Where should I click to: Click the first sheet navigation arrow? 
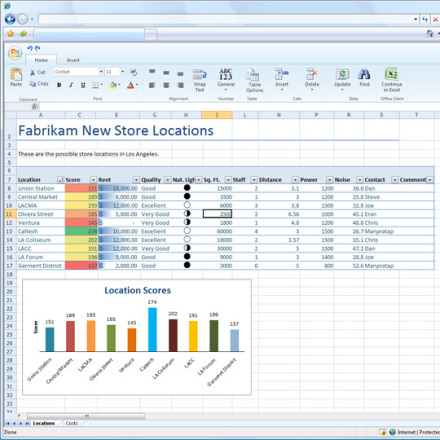click(7, 423)
